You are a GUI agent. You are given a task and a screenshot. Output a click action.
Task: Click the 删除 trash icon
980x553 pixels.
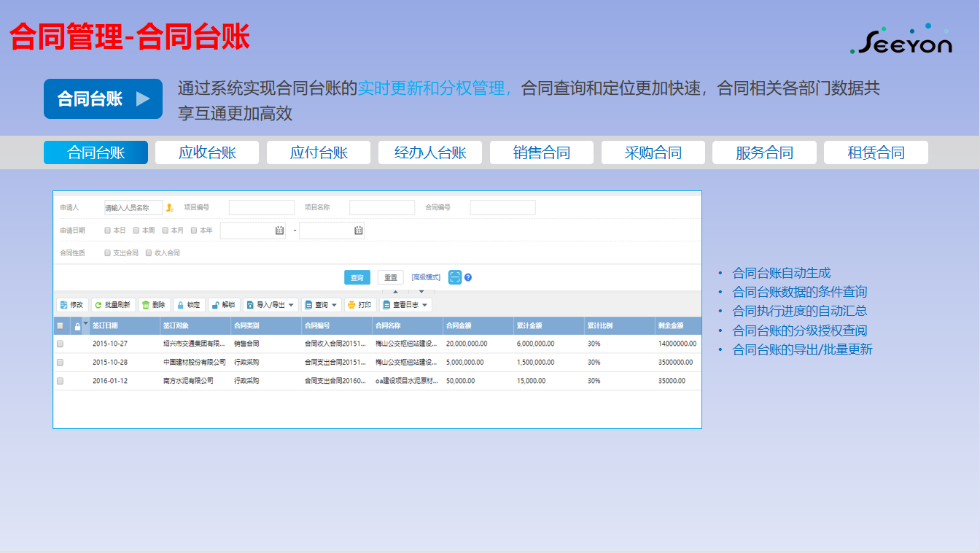pyautogui.click(x=145, y=305)
